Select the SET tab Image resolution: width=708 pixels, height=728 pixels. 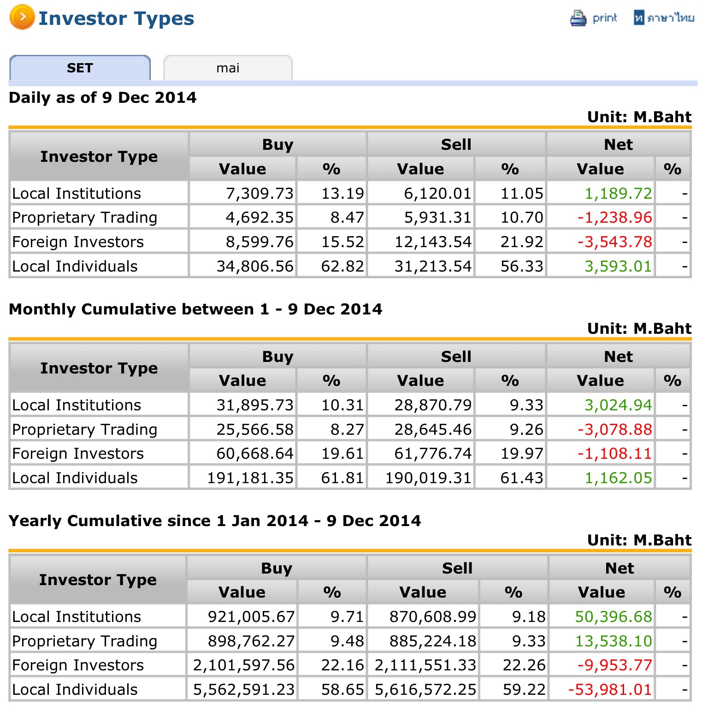pos(80,68)
